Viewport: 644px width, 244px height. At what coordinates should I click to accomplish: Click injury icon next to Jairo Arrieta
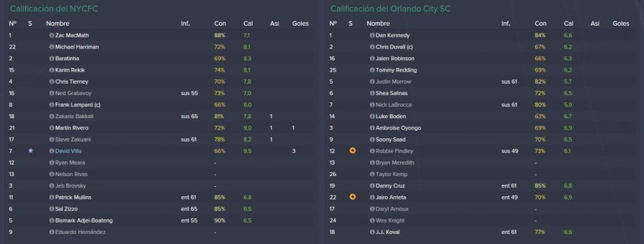point(352,197)
